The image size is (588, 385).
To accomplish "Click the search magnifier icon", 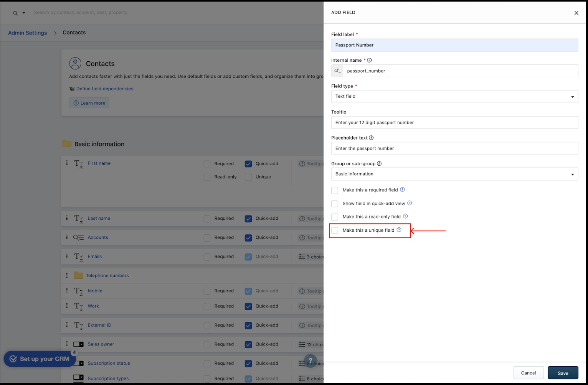I will pyautogui.click(x=15, y=13).
